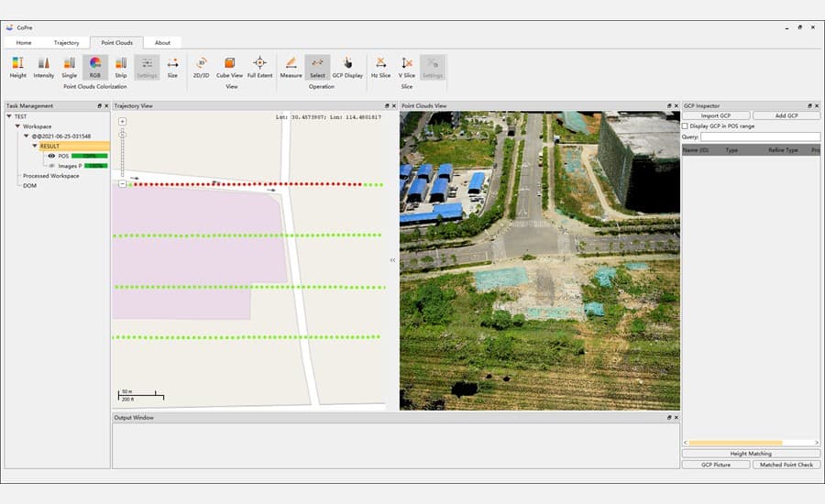The width and height of the screenshot is (825, 504).
Task: Select the Hz Slice tool
Action: tap(380, 63)
